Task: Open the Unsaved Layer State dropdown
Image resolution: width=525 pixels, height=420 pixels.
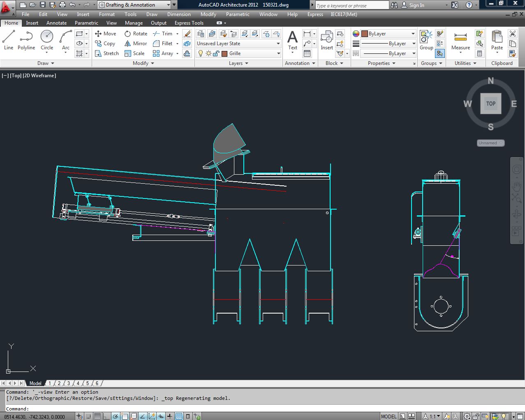Action: coord(238,44)
